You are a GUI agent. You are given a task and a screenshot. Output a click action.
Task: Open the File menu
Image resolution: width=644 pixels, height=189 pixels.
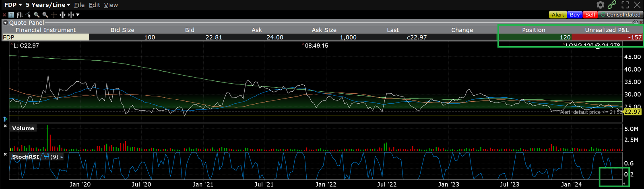pyautogui.click(x=79, y=5)
